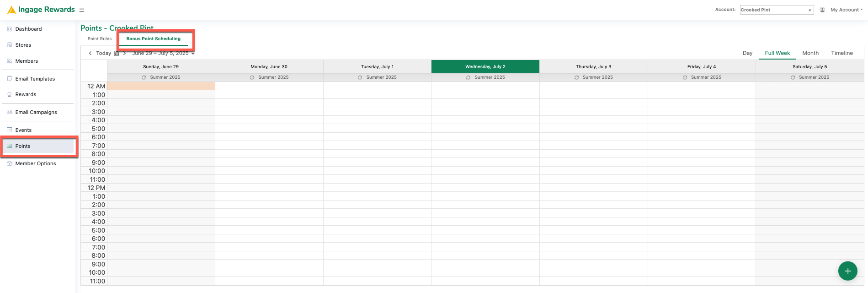Click the Summer 2025 recurring icon under Sunday

point(144,77)
